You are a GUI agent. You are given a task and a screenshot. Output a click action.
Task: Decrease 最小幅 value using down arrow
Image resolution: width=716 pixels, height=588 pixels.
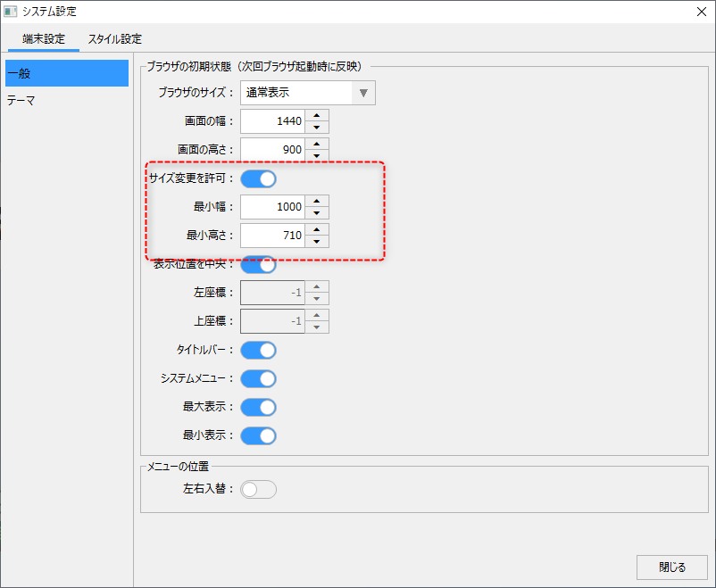click(x=317, y=213)
